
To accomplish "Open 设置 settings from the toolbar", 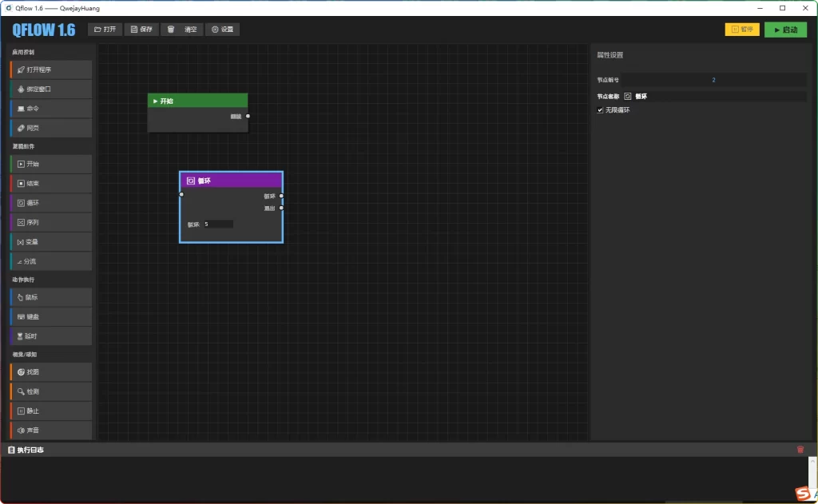I will (222, 30).
